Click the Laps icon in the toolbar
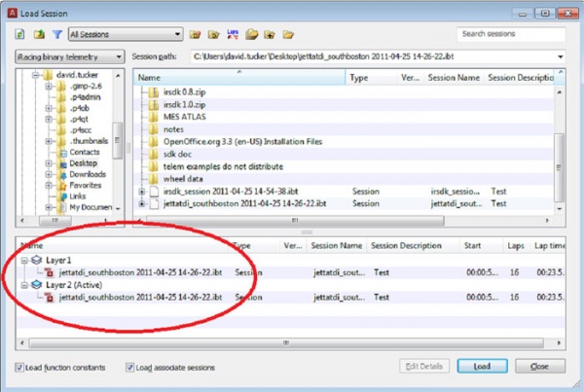This screenshot has width=584, height=392. (232, 35)
